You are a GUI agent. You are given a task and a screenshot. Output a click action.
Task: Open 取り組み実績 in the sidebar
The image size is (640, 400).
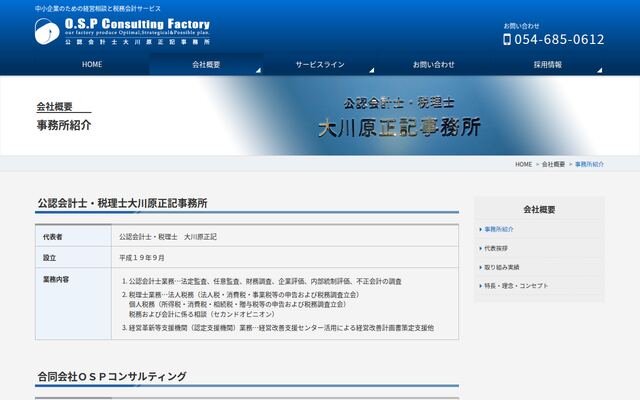click(x=540, y=267)
